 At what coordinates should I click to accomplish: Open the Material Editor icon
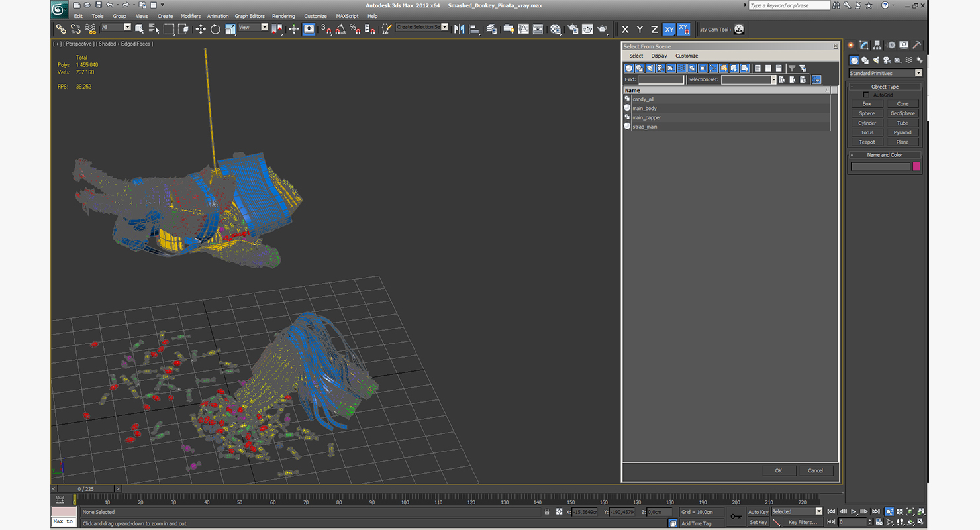coord(556,29)
